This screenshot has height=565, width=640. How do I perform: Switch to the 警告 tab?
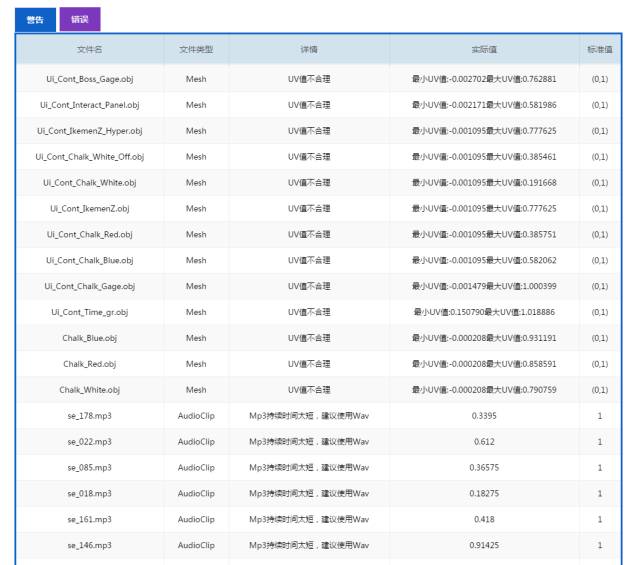36,20
